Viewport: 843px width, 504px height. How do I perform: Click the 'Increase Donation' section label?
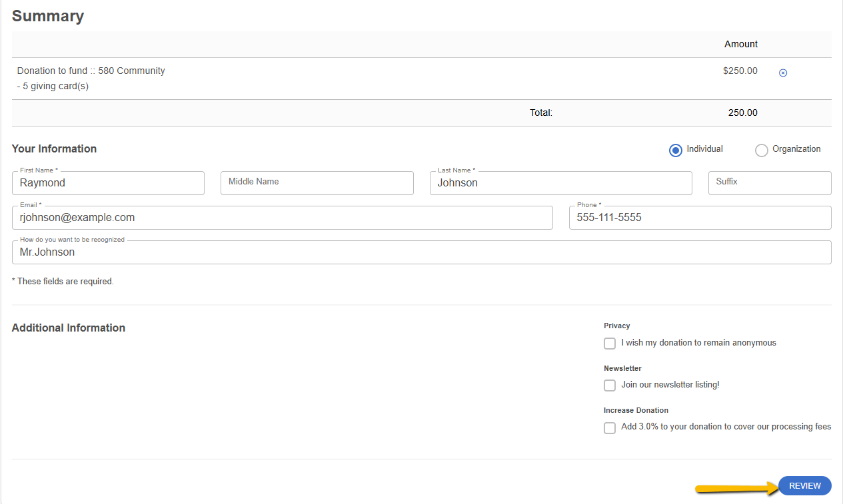click(x=636, y=410)
